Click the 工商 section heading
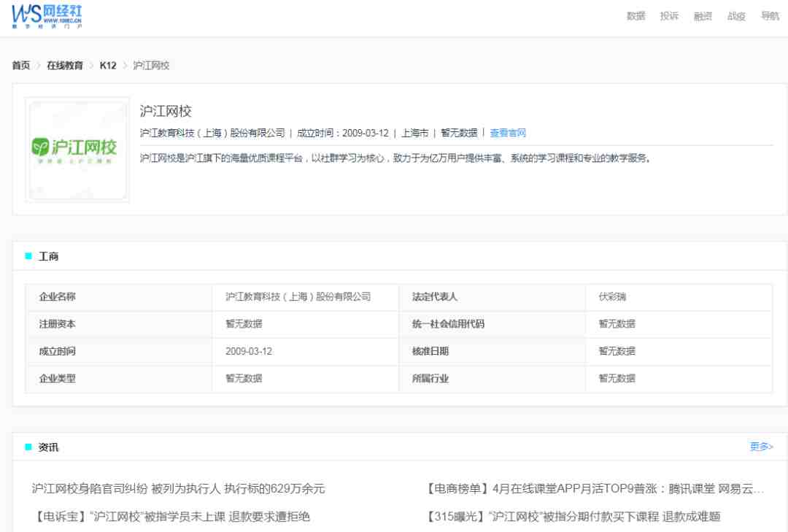 coord(49,256)
